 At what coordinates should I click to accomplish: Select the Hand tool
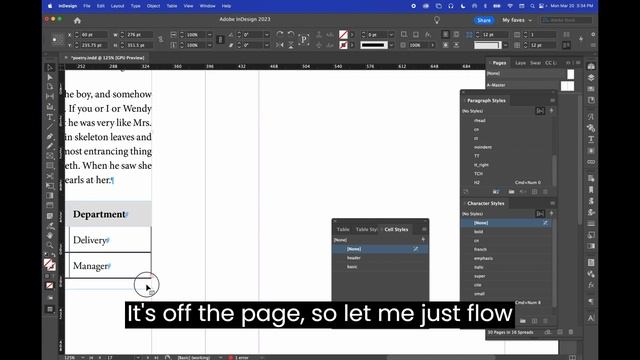pyautogui.click(x=50, y=236)
